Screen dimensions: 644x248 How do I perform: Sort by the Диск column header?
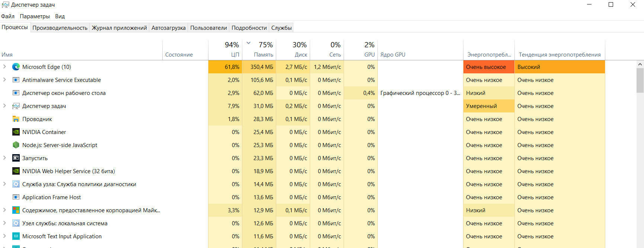[293, 50]
